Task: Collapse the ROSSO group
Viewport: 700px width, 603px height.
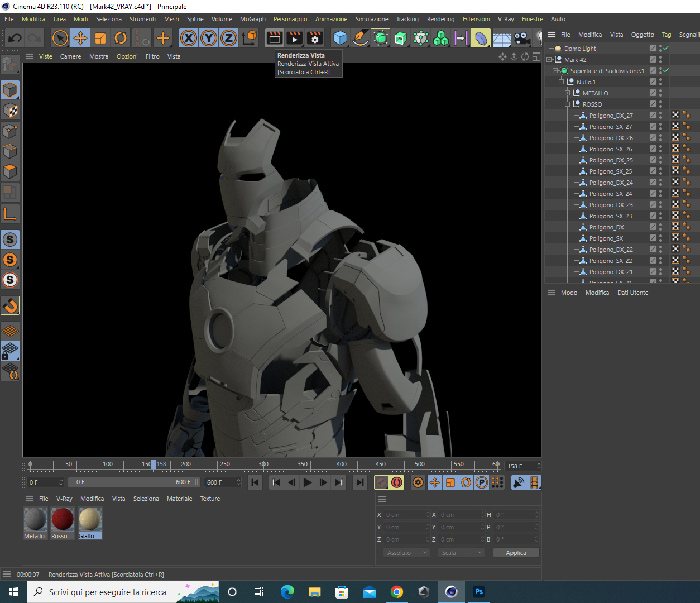Action: click(x=568, y=104)
